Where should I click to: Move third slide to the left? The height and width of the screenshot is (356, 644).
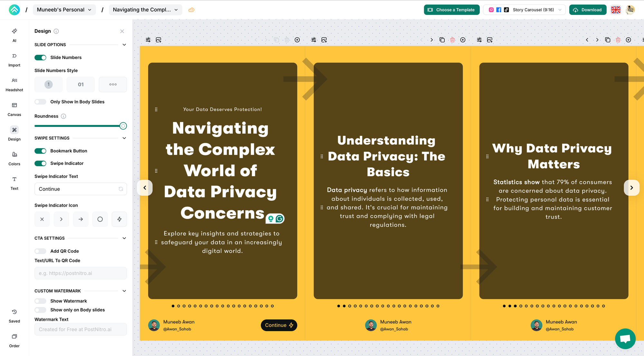[587, 40]
